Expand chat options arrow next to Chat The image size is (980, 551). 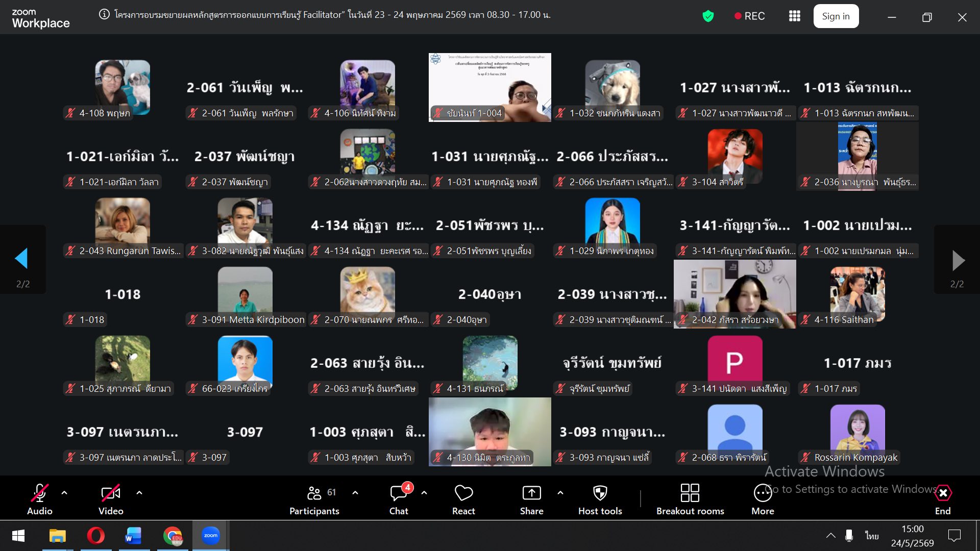424,493
